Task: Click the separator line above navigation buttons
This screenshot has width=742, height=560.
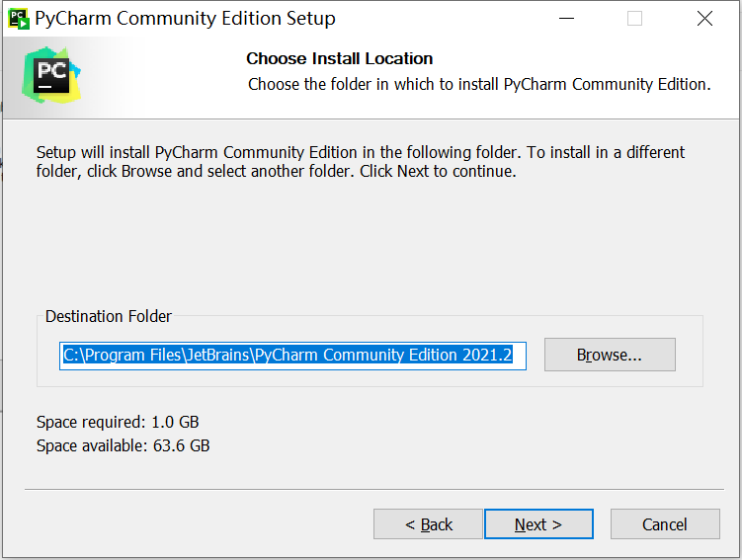Action: pos(374,489)
